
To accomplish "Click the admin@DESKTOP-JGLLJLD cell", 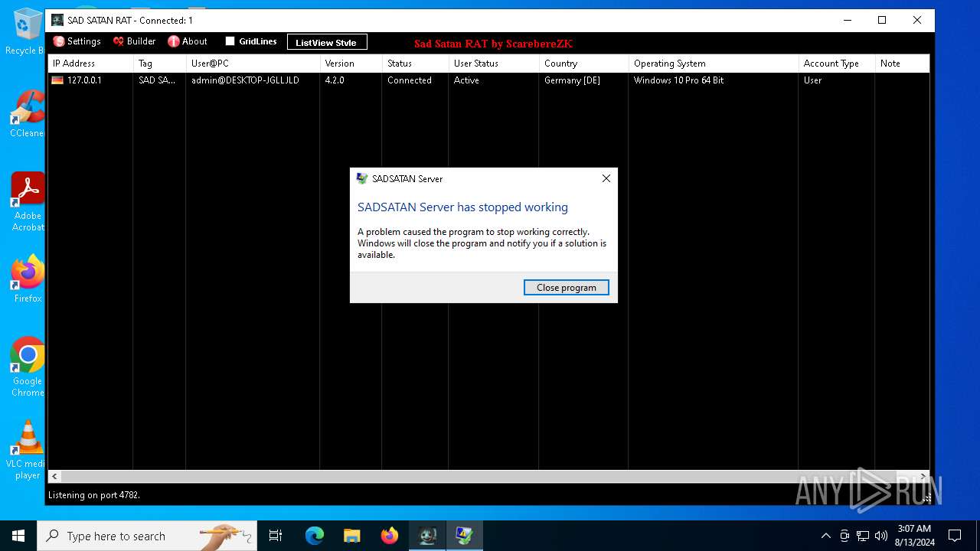I will click(x=245, y=80).
